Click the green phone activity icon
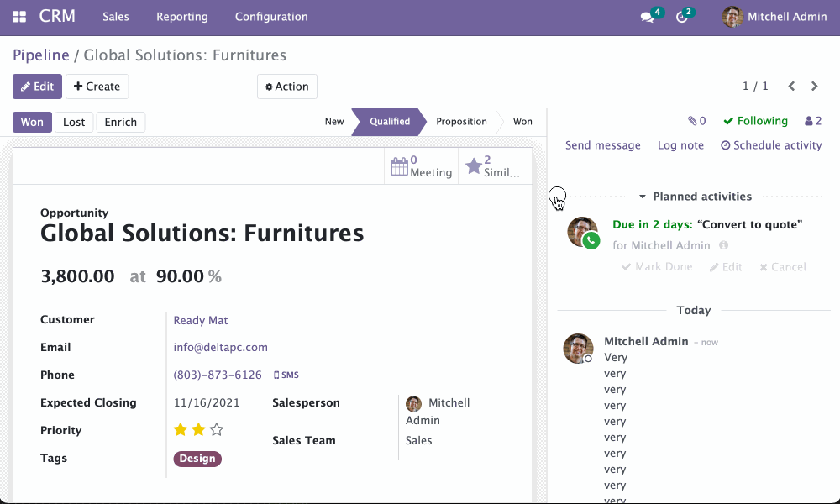The width and height of the screenshot is (840, 504). coord(591,240)
